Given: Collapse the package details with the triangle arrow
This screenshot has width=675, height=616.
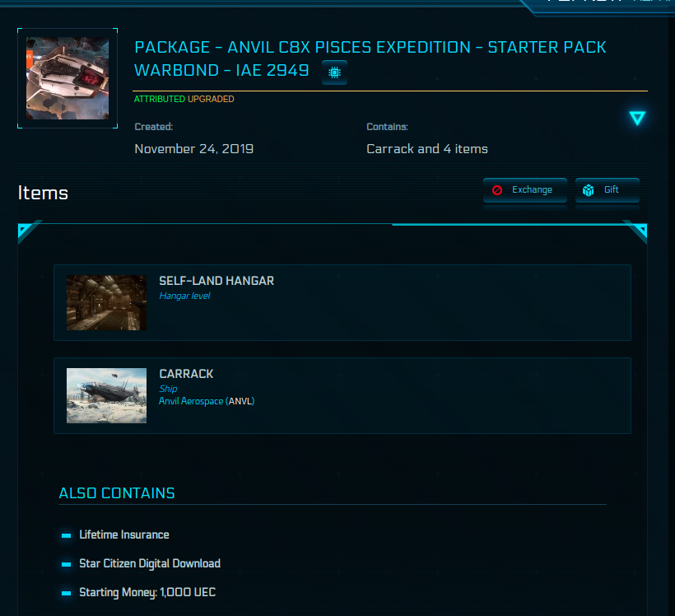Looking at the screenshot, I should point(637,119).
